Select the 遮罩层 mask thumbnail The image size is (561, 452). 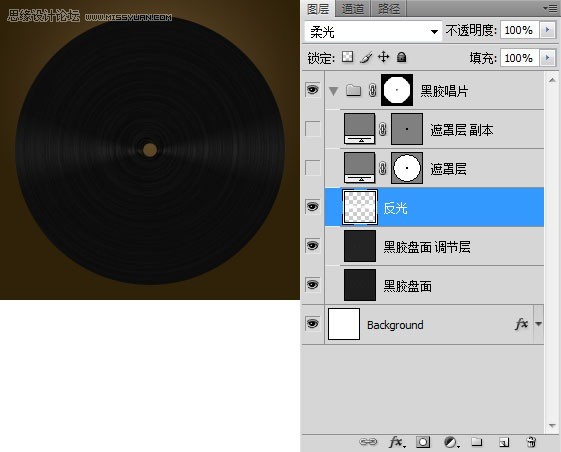pos(407,167)
